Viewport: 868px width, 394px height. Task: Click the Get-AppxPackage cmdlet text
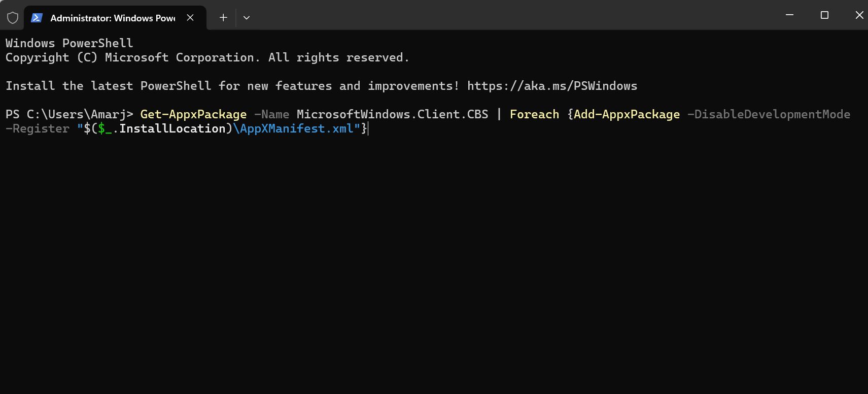(x=193, y=114)
